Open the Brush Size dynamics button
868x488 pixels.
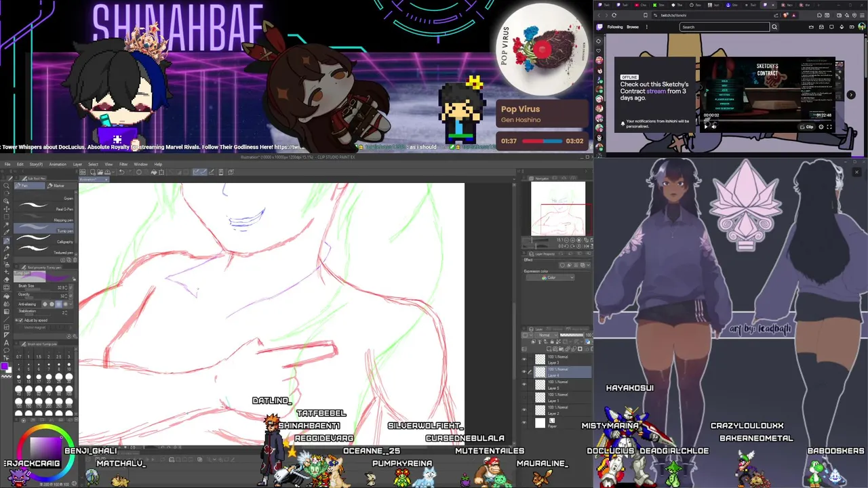pos(71,287)
